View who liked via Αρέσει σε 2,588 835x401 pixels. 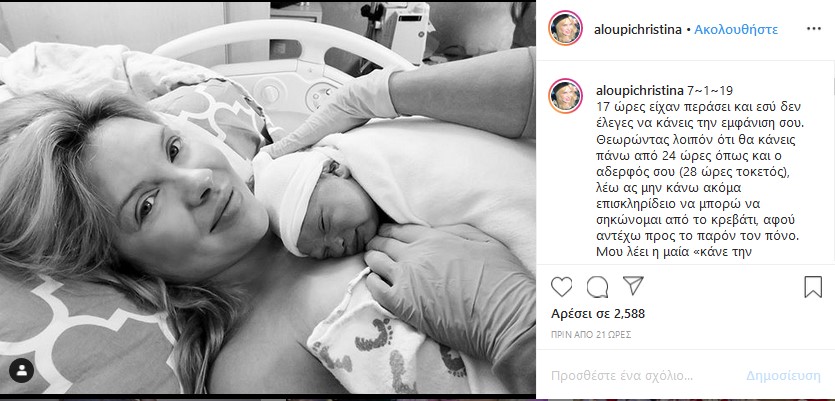(597, 314)
